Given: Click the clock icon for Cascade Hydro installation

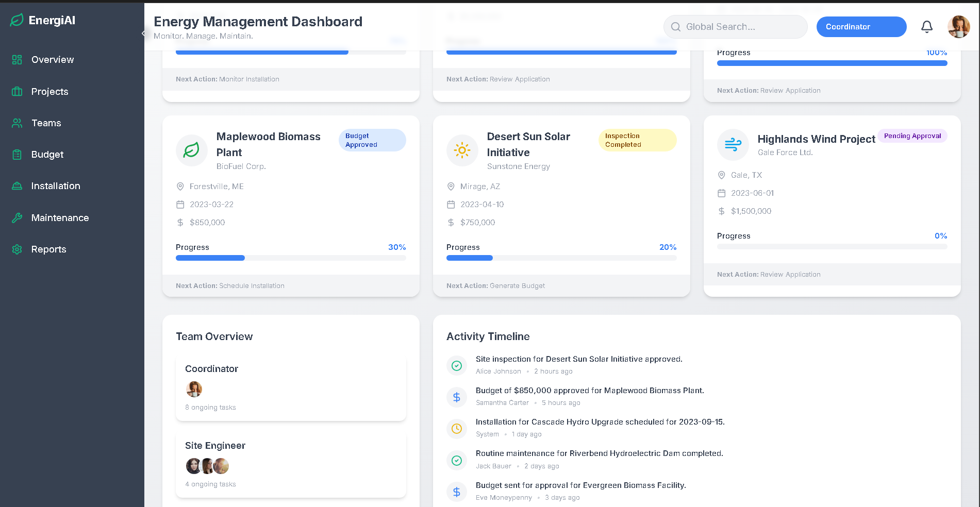Looking at the screenshot, I should tap(456, 428).
